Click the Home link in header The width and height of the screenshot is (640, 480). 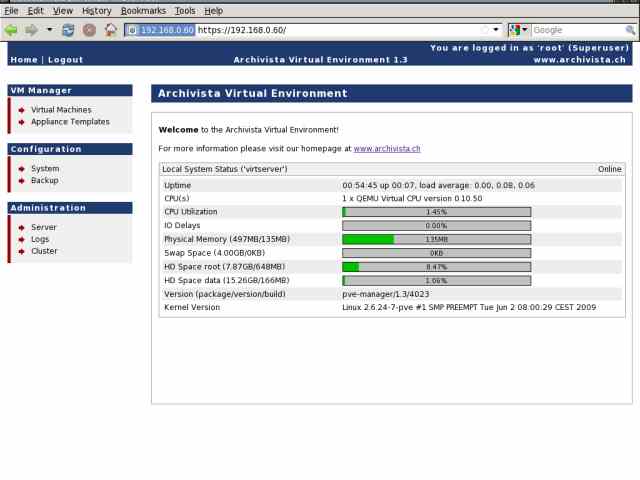tap(24, 60)
